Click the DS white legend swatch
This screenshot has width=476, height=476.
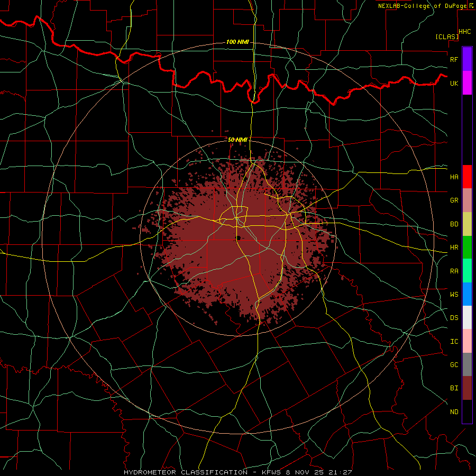point(467,318)
